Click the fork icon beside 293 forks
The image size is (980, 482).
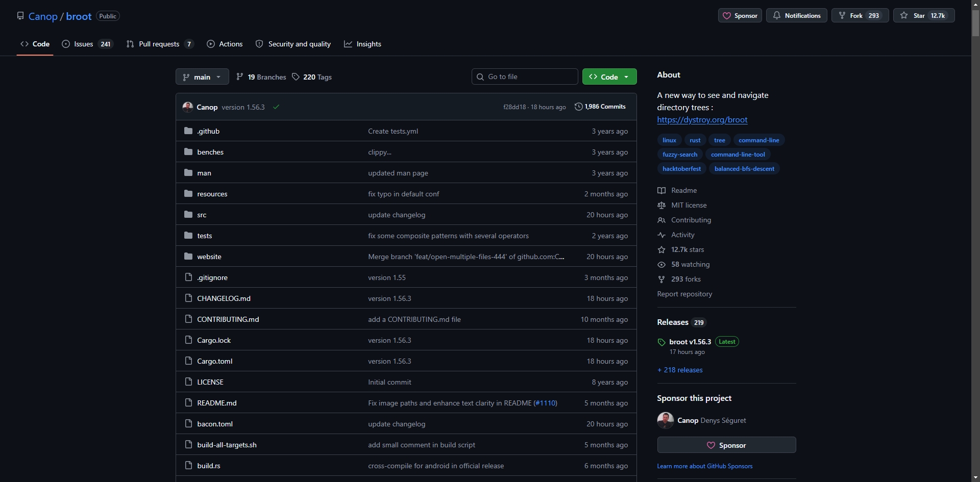coord(661,279)
